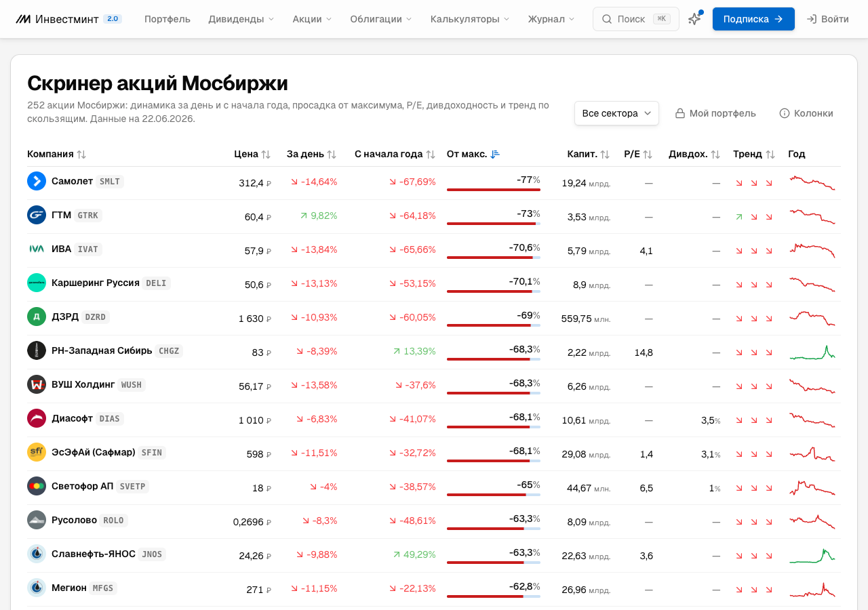Click the Подписка subscription button

(753, 19)
